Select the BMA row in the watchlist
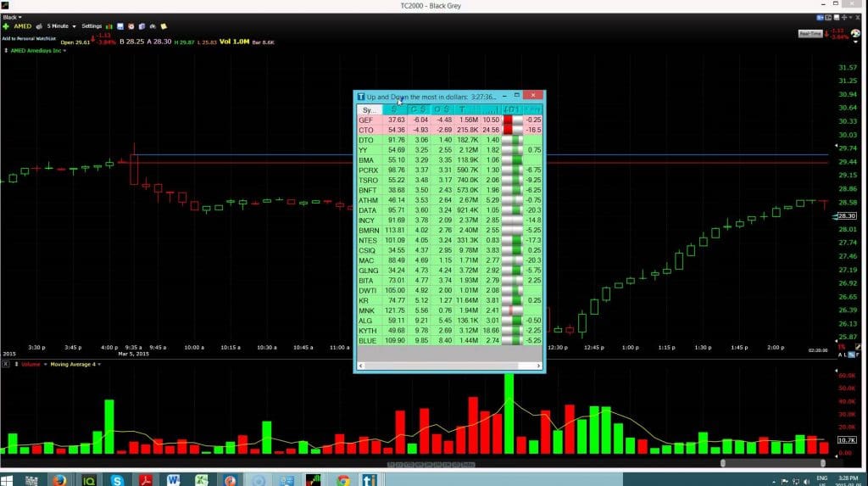 point(449,159)
